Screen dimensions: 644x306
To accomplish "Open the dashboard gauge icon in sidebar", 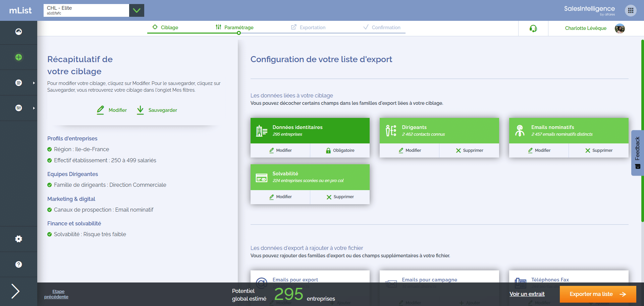I will (x=19, y=32).
